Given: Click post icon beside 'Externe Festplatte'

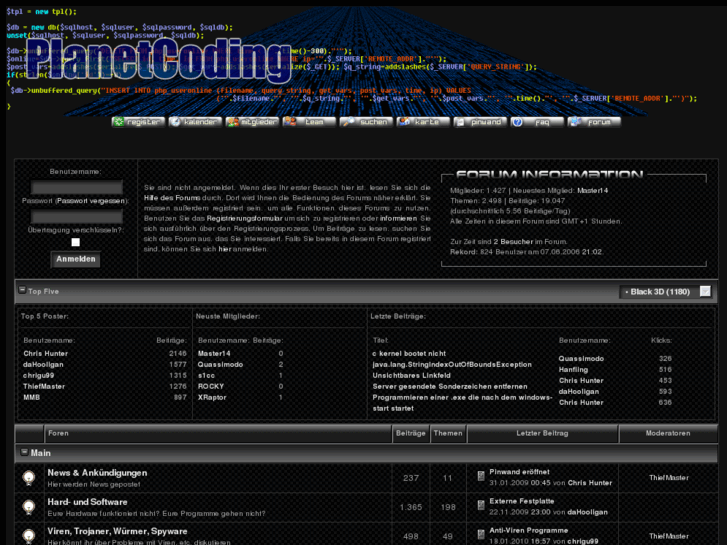Looking at the screenshot, I should point(481,505).
